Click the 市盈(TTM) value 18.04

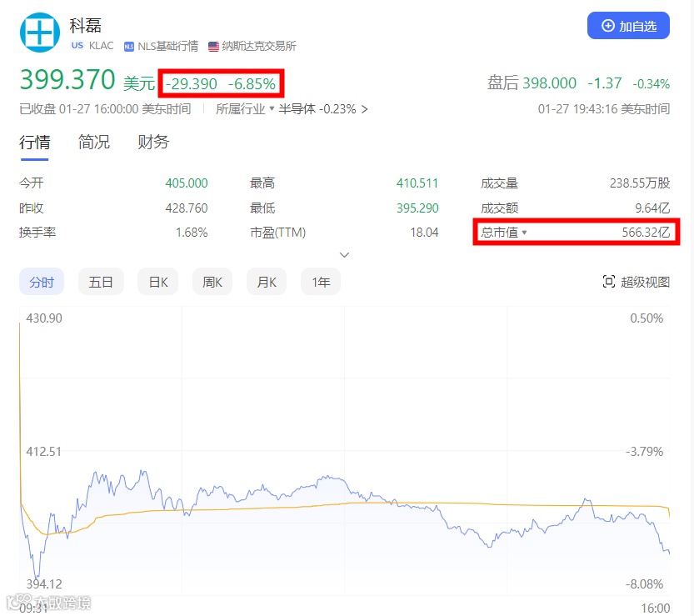[x=424, y=232]
